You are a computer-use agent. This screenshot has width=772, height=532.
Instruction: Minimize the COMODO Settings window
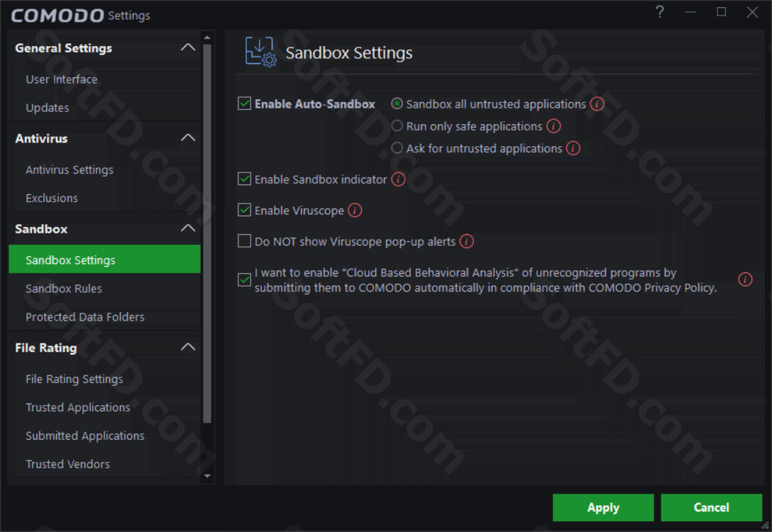point(690,12)
